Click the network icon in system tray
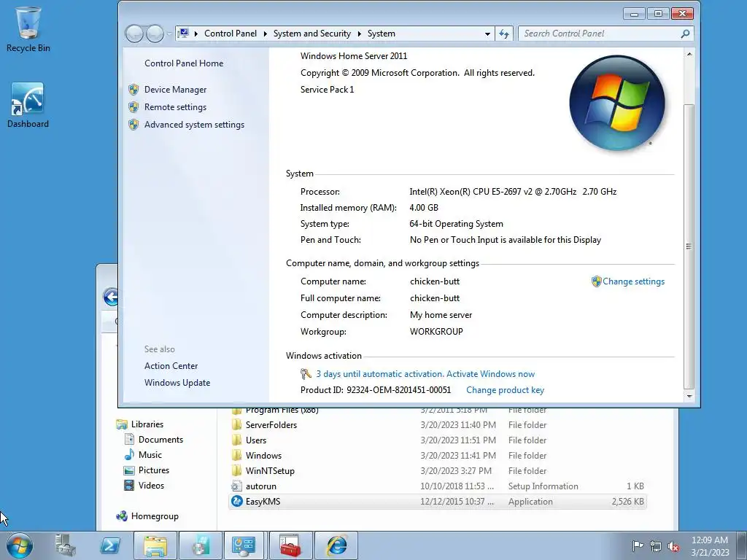The image size is (747, 560). tap(656, 546)
